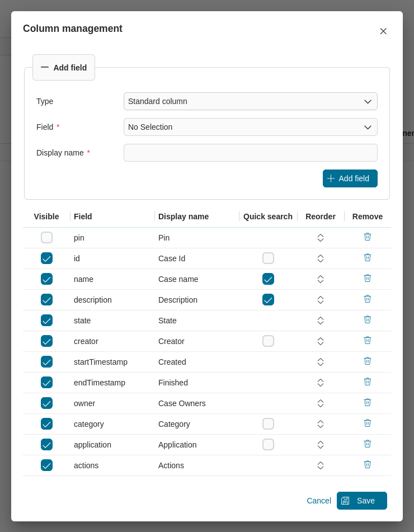Delete the state field using its trash icon

click(x=367, y=319)
